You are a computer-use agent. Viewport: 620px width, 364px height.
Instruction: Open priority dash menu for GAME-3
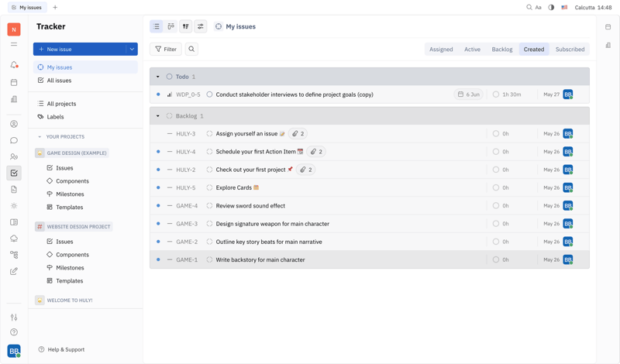coord(170,224)
